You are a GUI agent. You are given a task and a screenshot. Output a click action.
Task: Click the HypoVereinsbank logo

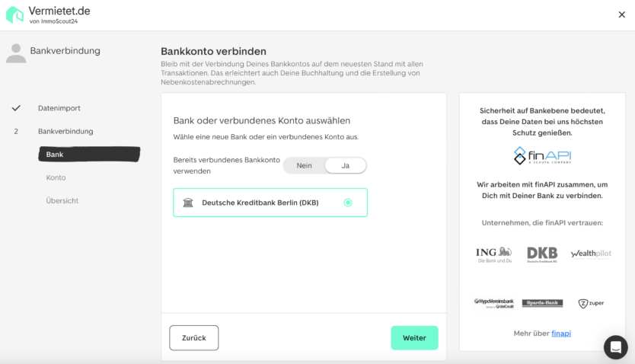click(493, 303)
